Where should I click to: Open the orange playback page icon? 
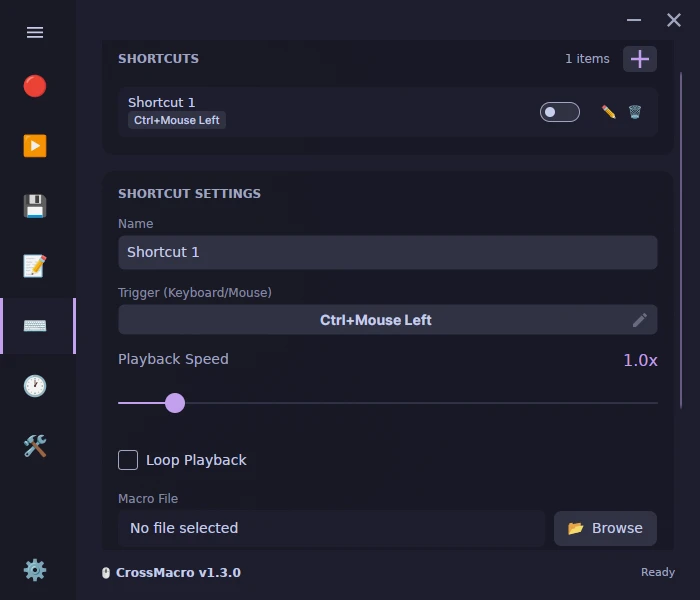click(35, 146)
